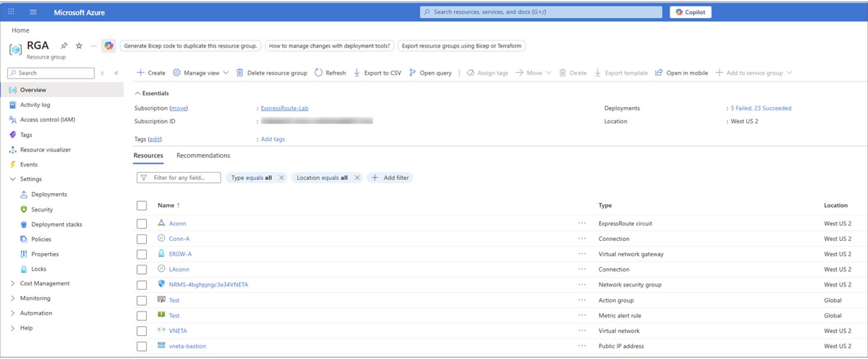
Task: Click the Azure portal hamburger menu icon
Action: tap(33, 12)
